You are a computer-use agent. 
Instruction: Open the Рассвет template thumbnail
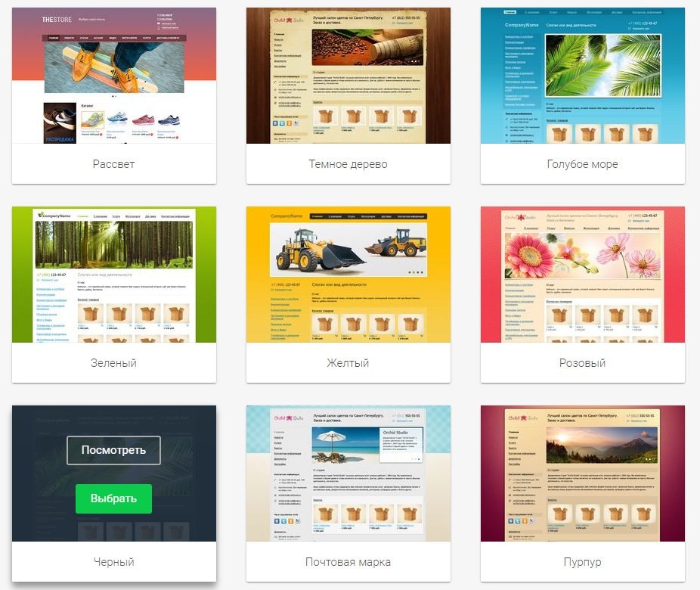(114, 76)
